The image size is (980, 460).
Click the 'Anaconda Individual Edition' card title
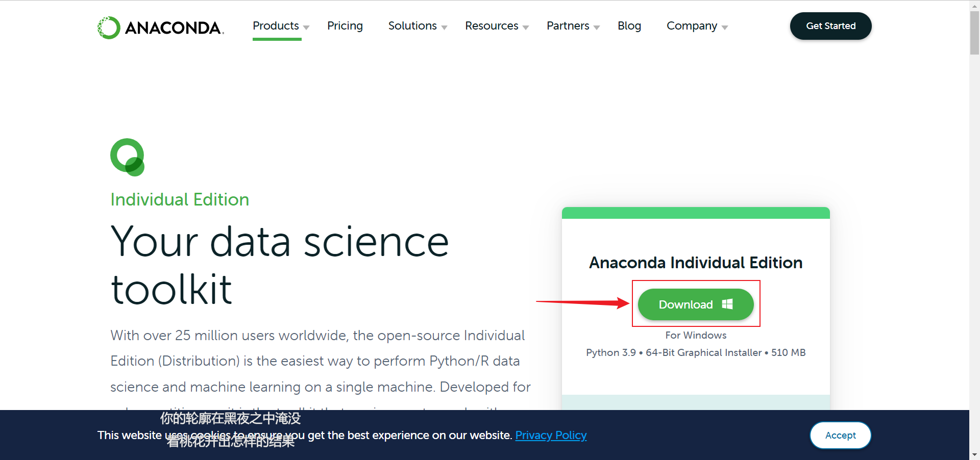[x=696, y=263]
